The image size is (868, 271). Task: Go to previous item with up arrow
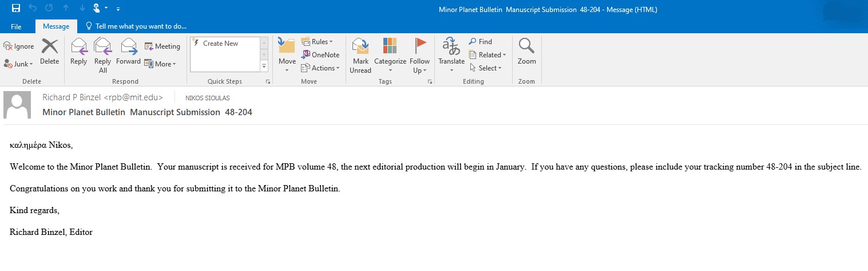(x=66, y=8)
